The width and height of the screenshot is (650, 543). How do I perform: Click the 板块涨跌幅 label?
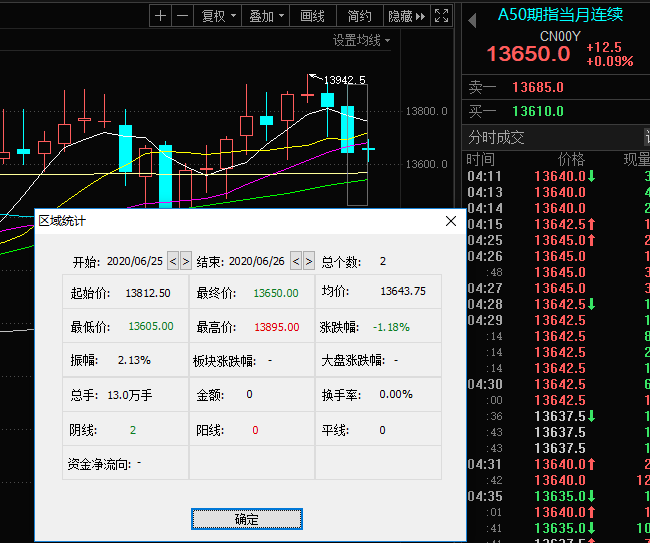(224, 361)
